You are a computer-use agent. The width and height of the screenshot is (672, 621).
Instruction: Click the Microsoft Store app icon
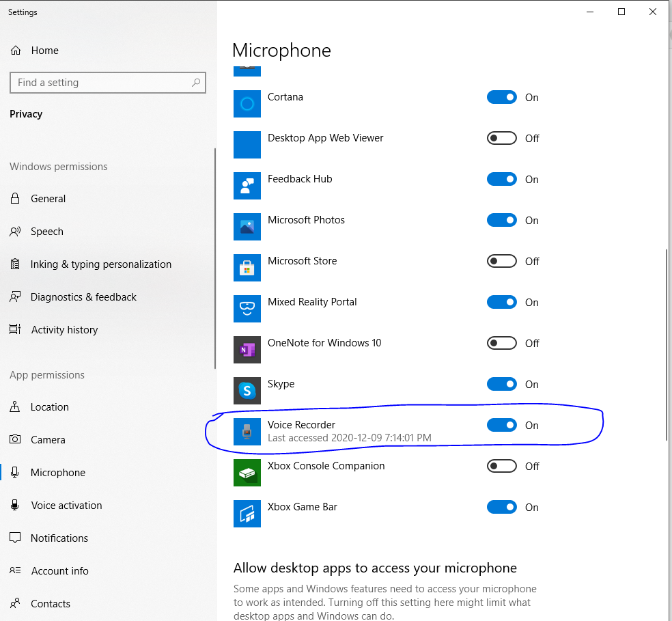(247, 268)
